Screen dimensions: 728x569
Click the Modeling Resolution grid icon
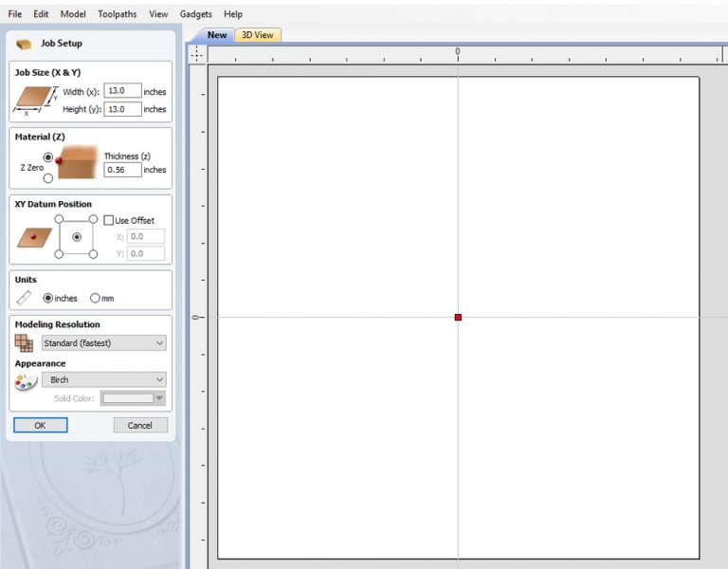pos(25,342)
